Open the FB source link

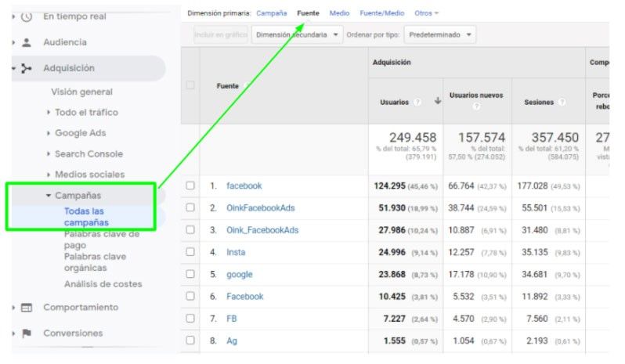(231, 319)
